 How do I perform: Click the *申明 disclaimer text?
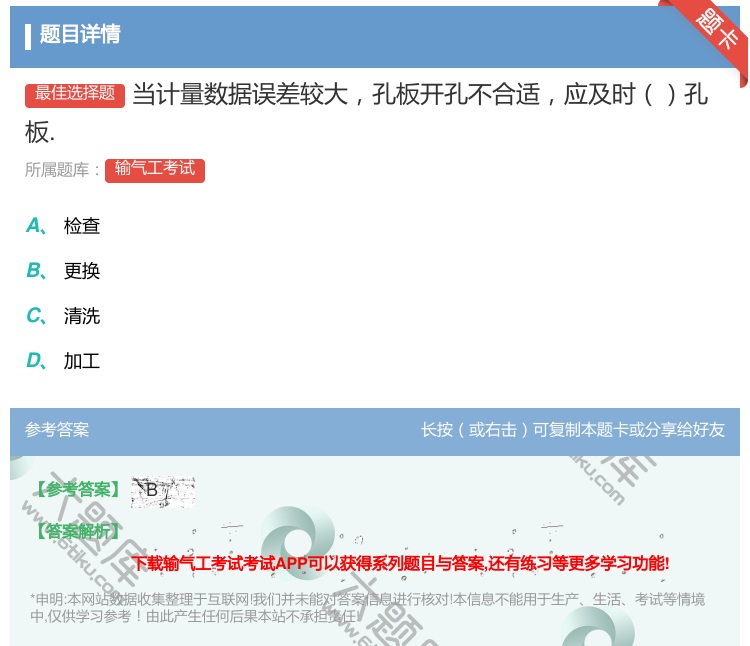pos(367,607)
